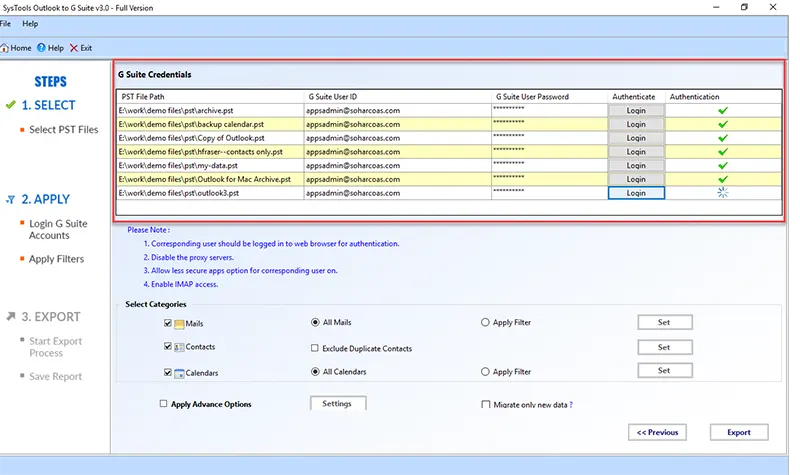The height and width of the screenshot is (475, 800).
Task: Click Login button for outlook3.pst row
Action: [x=636, y=193]
